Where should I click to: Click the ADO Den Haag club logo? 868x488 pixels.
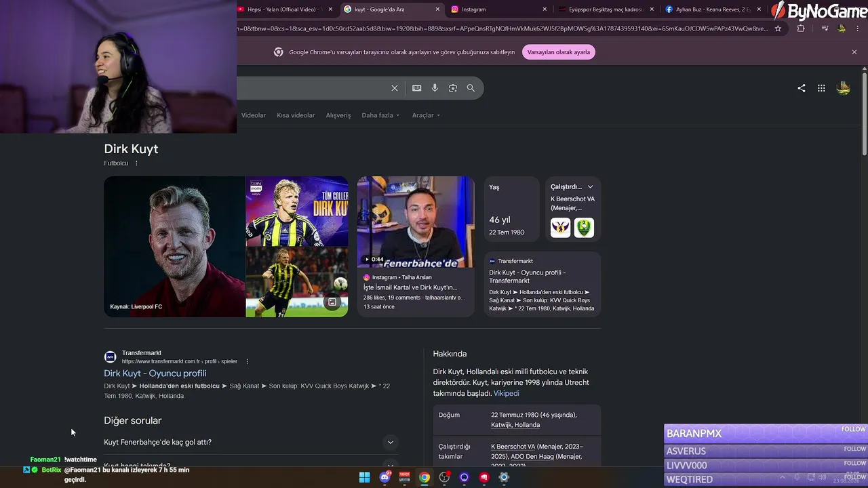[x=584, y=228]
